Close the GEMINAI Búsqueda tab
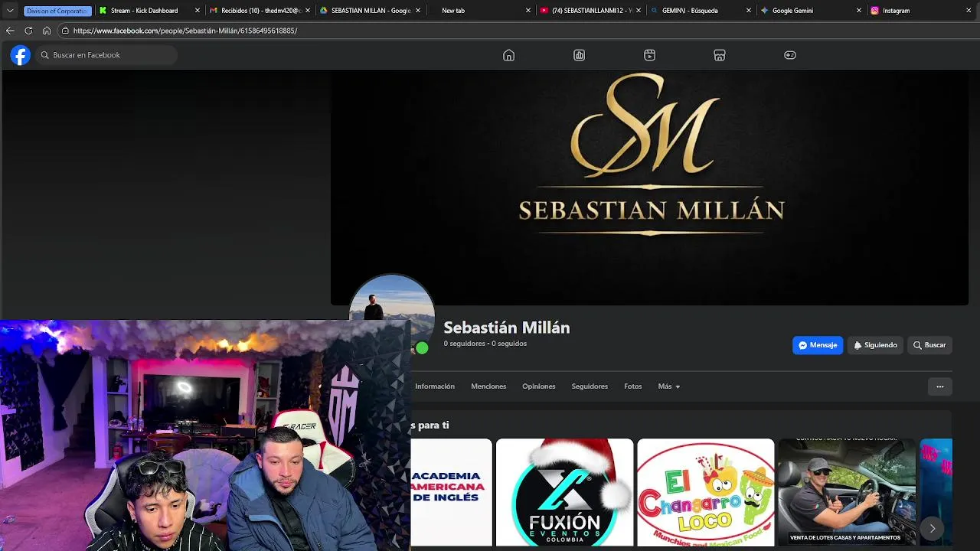This screenshot has width=980, height=551. click(x=749, y=11)
